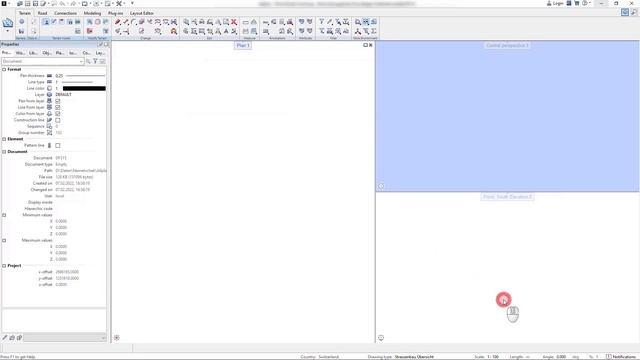Click the Central perspective 1 viewport label
Screen dimensions: 640x360
pos(507,45)
